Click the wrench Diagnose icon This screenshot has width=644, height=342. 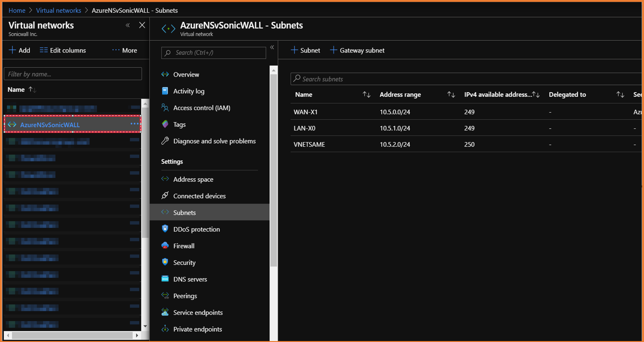coord(165,141)
